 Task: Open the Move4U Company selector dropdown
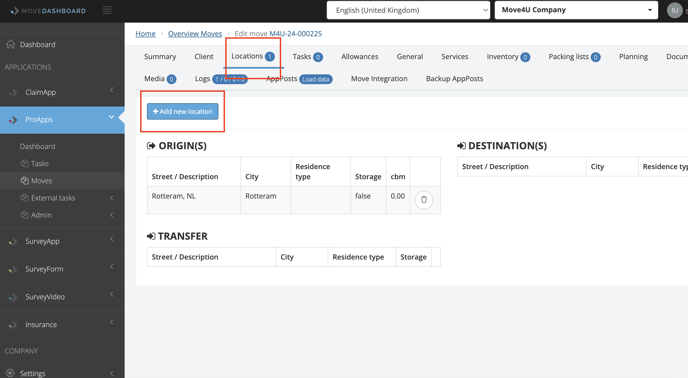pyautogui.click(x=576, y=10)
